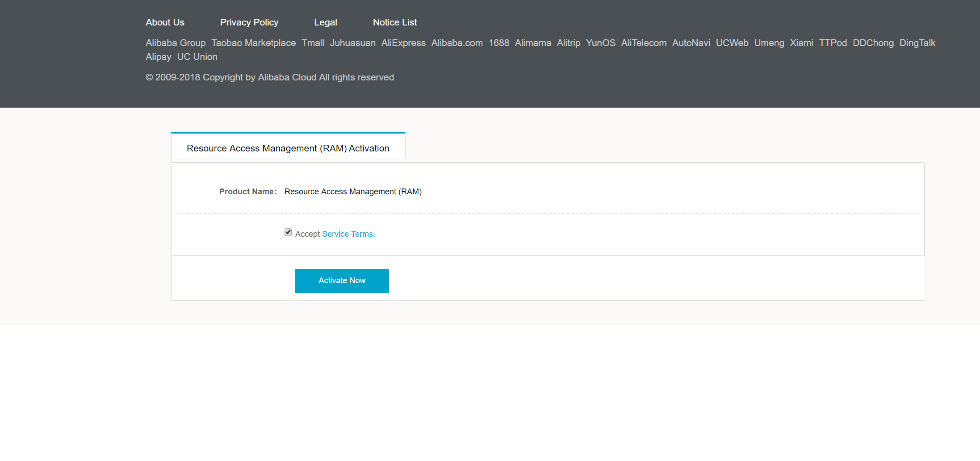Open the DingTalk link

tap(917, 43)
